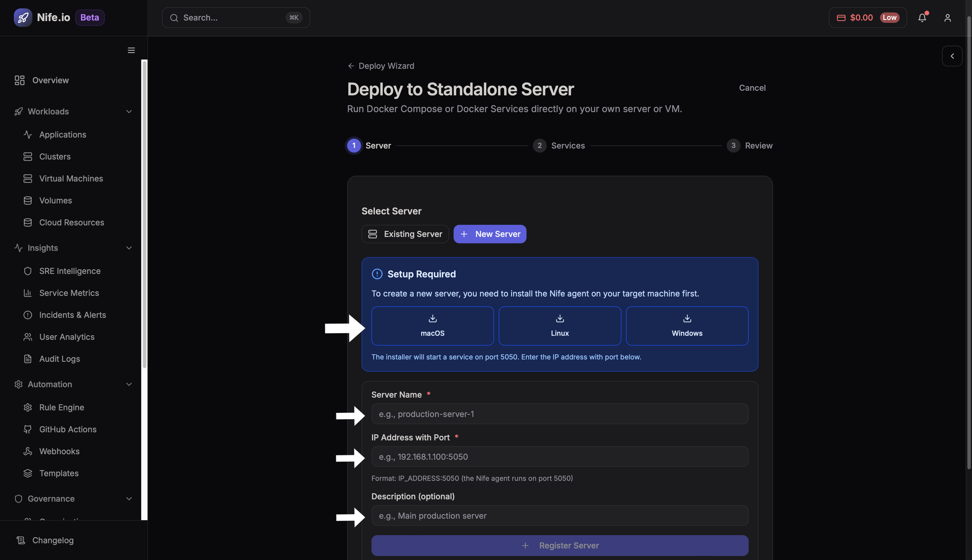
Task: Click the Low balance badge
Action: [890, 17]
